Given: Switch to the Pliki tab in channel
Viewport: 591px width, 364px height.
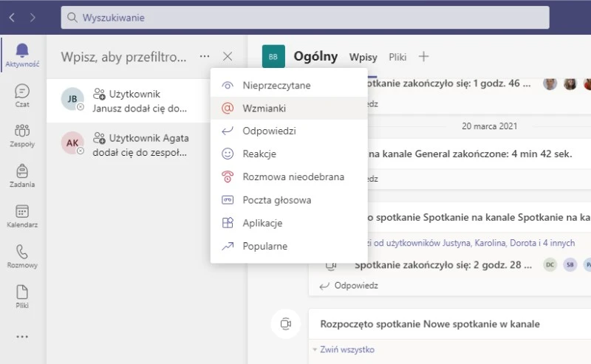Looking at the screenshot, I should 397,57.
